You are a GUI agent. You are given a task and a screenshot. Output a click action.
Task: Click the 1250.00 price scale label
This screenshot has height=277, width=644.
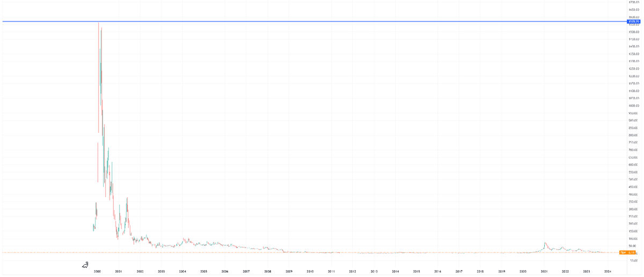[633, 69]
